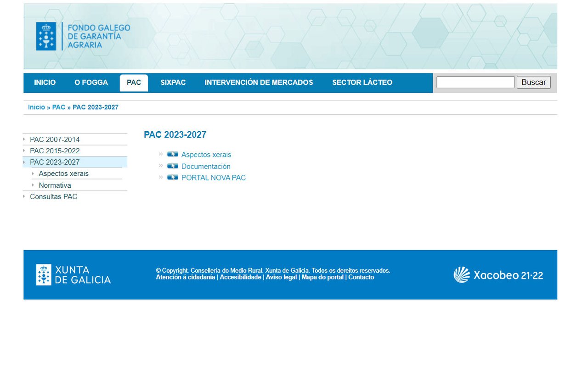Open the PORTAL NOVA PAC link

[x=214, y=178]
